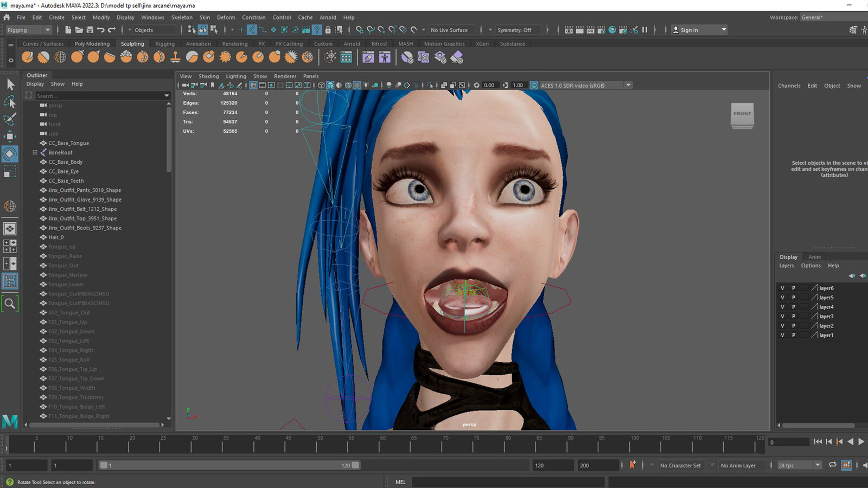Screen dimensions: 868x488
Task: Switch to the Rigging shelf tab
Action: (165, 44)
